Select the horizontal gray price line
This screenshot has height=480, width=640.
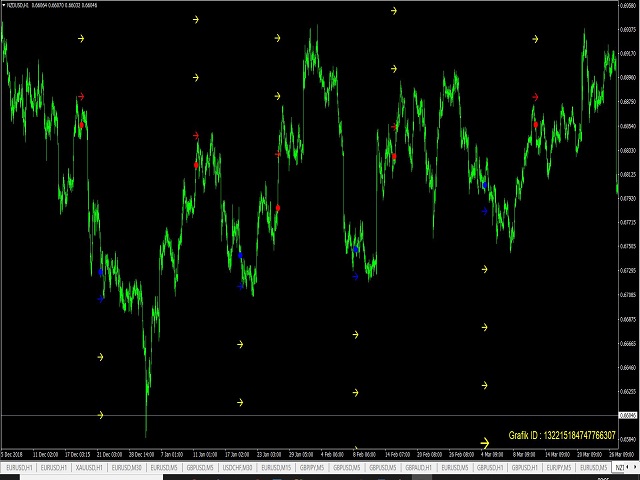[300, 415]
